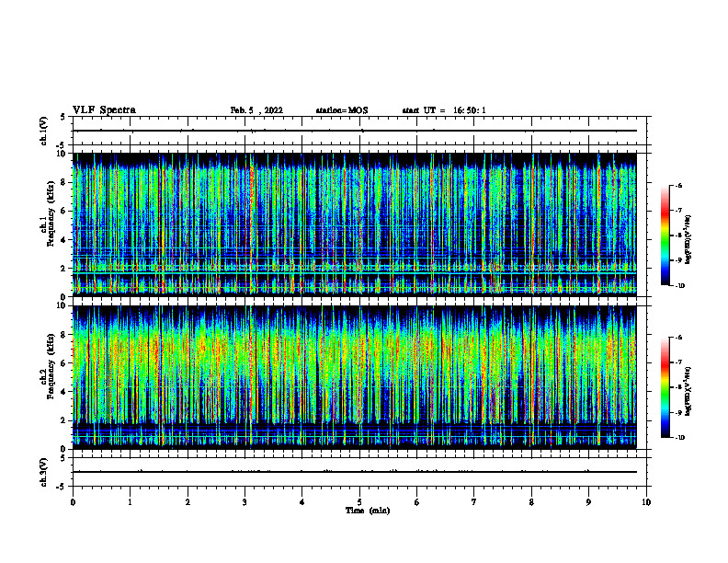Click the log(PSD) label of the ch.1 colorbar
This screenshot has width=728, height=563.
point(688,240)
